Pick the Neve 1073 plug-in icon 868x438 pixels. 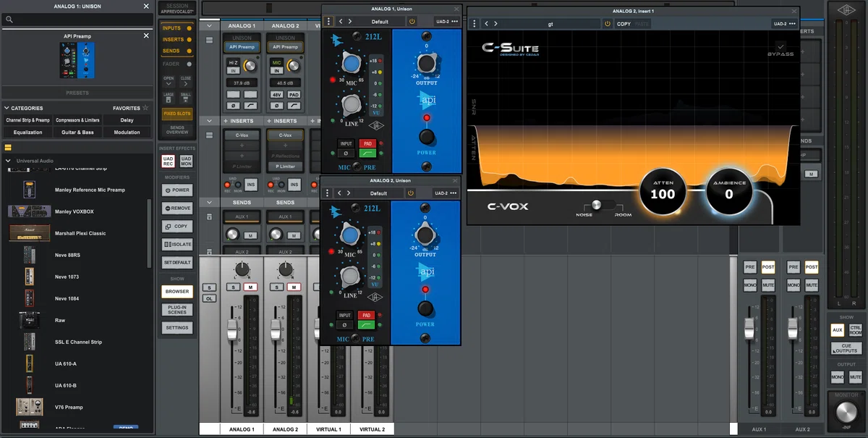tap(29, 277)
